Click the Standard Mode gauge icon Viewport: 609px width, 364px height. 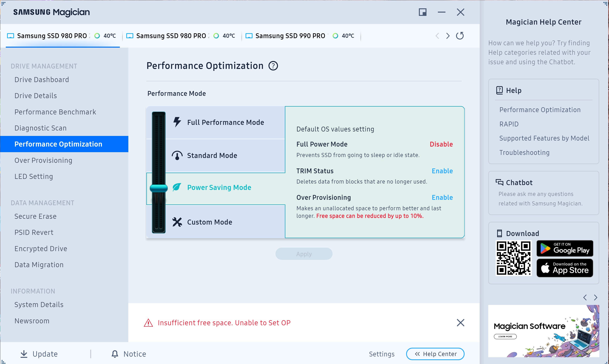tap(177, 155)
